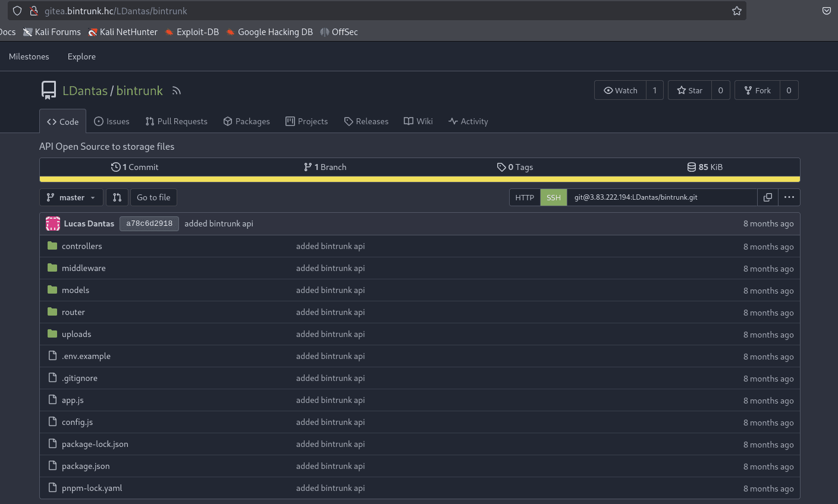Switch the clone URL to SSH
Viewport: 838px width, 504px height.
tap(553, 197)
